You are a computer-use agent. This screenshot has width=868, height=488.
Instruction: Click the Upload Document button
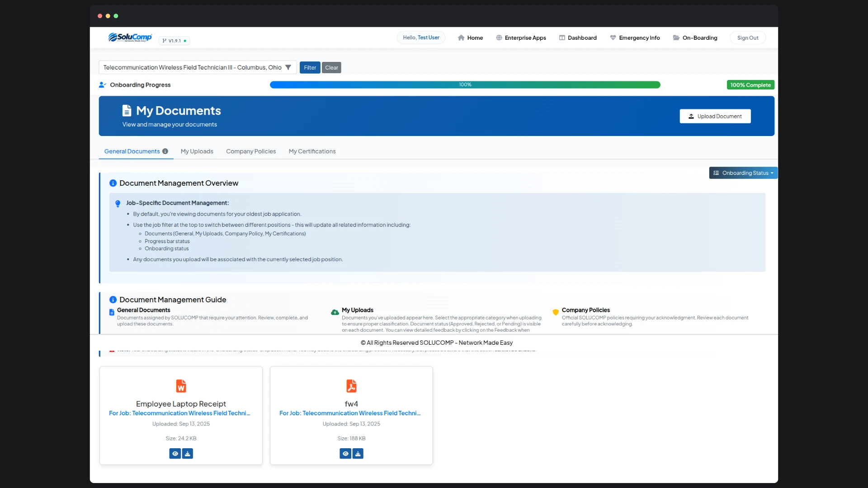point(715,116)
